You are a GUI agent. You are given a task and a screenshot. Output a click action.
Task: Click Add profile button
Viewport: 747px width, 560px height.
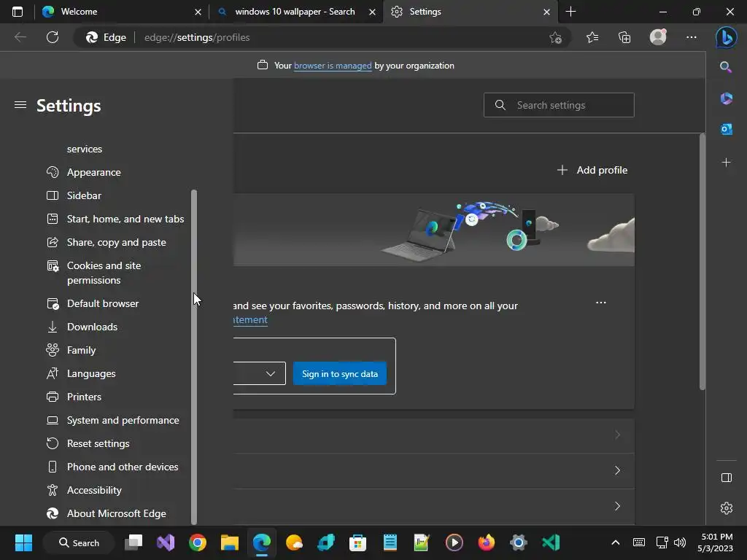coord(592,170)
